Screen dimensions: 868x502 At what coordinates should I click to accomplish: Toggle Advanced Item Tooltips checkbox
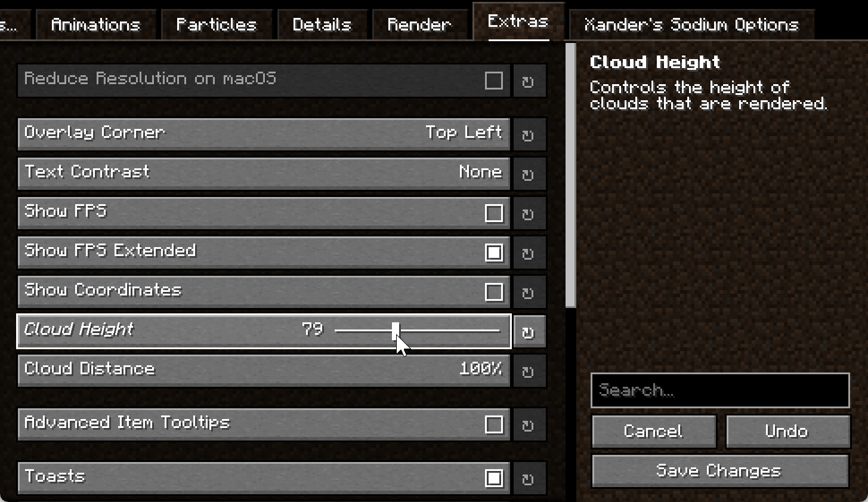(494, 424)
